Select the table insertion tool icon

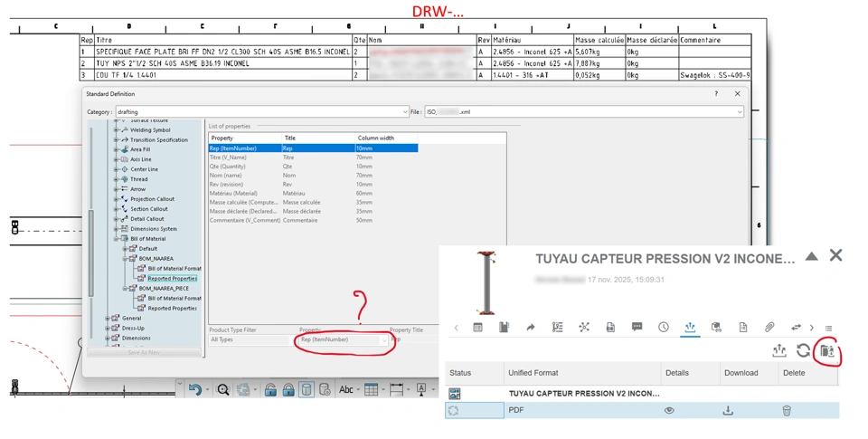[x=372, y=389]
